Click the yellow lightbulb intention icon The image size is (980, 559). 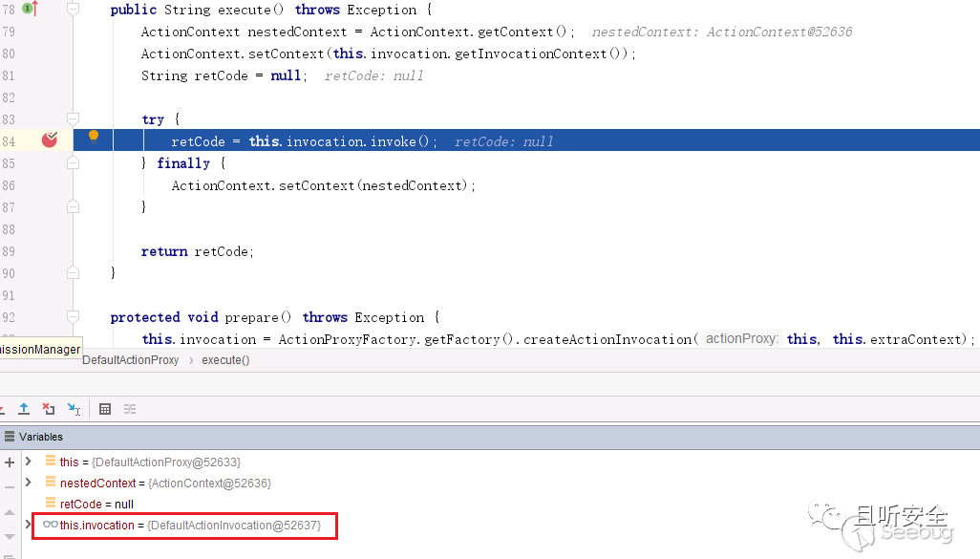[94, 136]
